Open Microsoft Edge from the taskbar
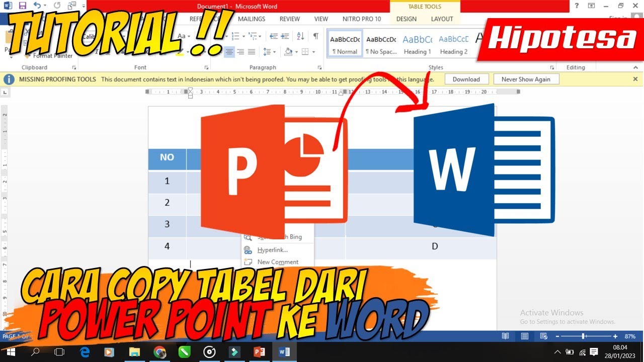The width and height of the screenshot is (644, 362). point(85,352)
